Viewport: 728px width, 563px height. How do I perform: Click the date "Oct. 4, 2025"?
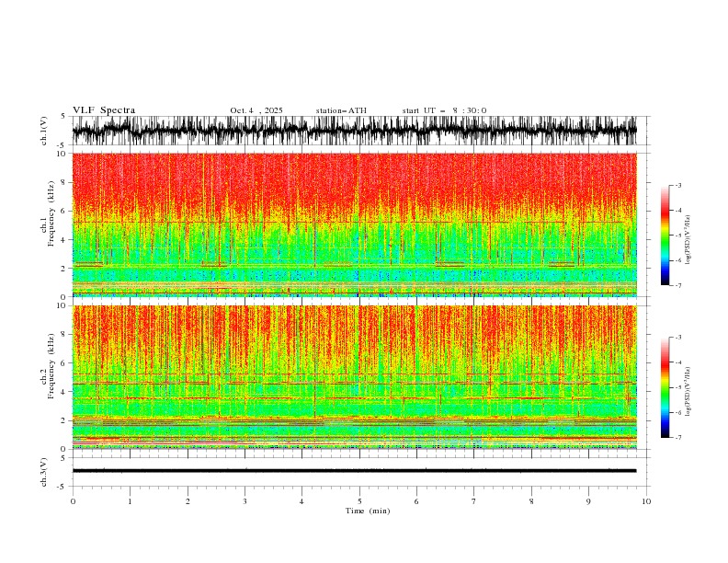click(x=256, y=110)
